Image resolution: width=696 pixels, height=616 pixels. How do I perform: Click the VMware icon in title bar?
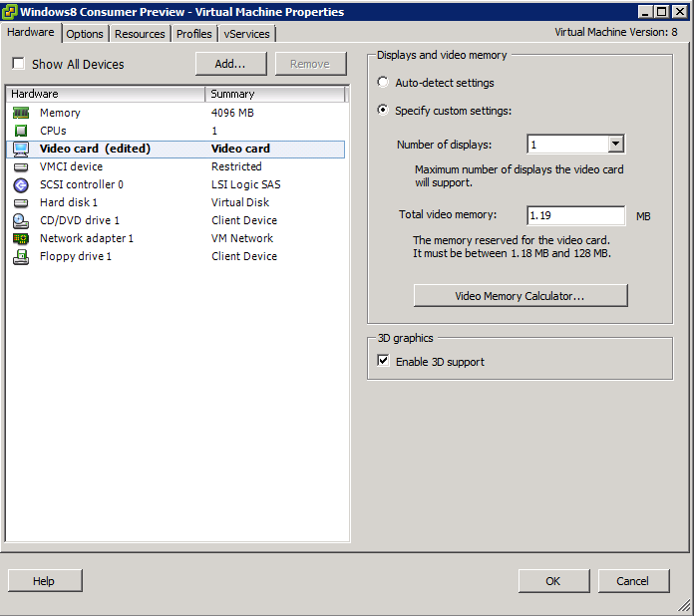point(10,12)
